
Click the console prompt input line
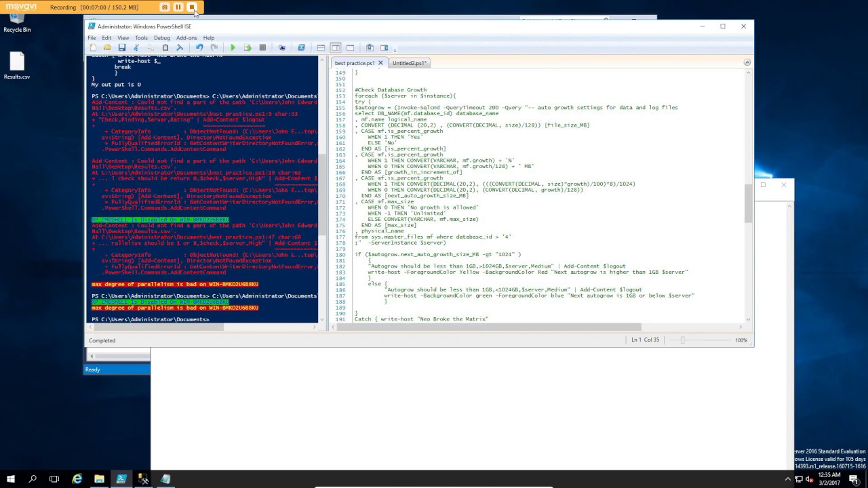click(203, 319)
